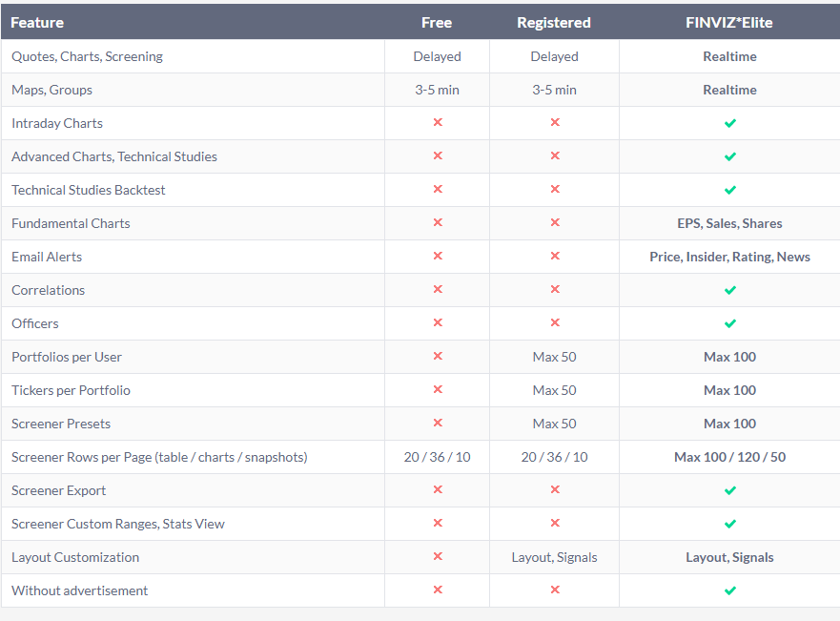Click Max 100 in Portfolios per User row

pos(729,357)
